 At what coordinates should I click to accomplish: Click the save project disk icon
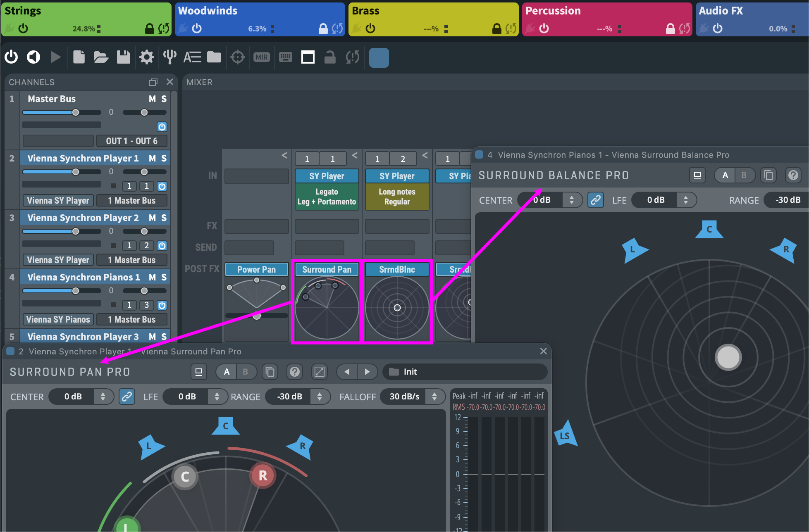click(x=123, y=57)
